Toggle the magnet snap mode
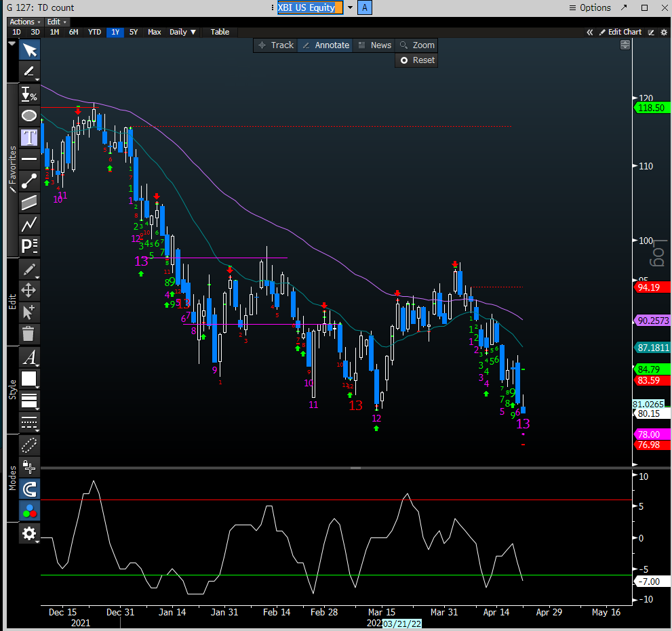 point(30,489)
